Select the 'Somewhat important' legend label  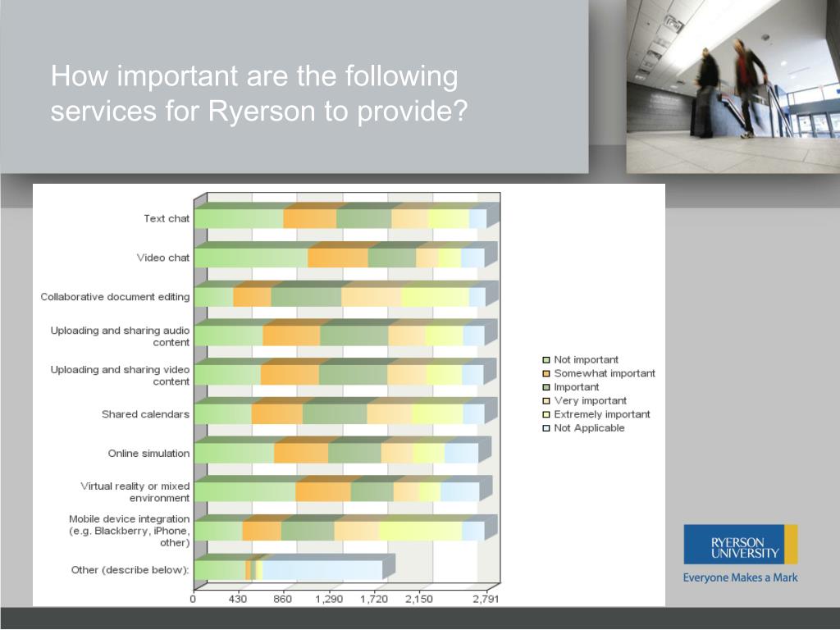click(x=605, y=373)
